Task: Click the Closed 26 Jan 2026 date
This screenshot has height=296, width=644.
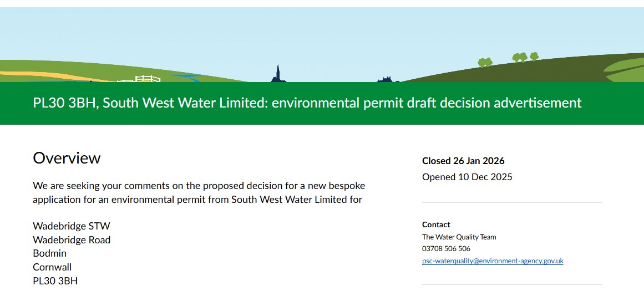Action: click(463, 161)
